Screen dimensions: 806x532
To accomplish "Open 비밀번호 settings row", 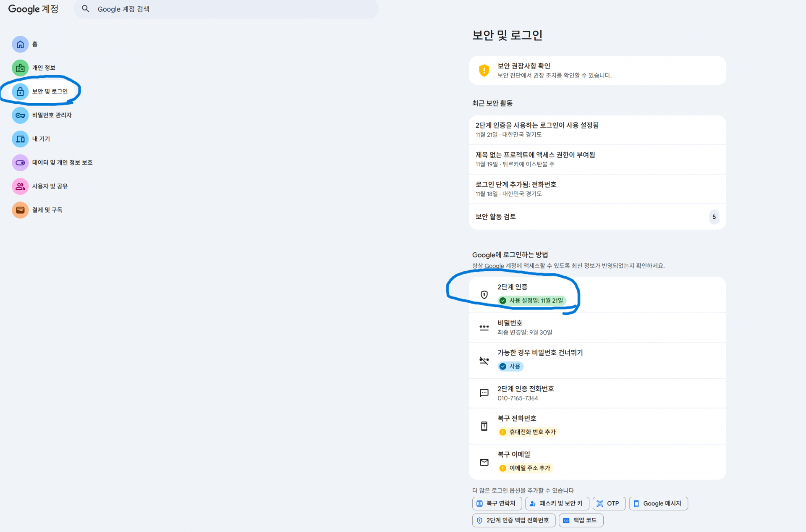I will pos(597,328).
